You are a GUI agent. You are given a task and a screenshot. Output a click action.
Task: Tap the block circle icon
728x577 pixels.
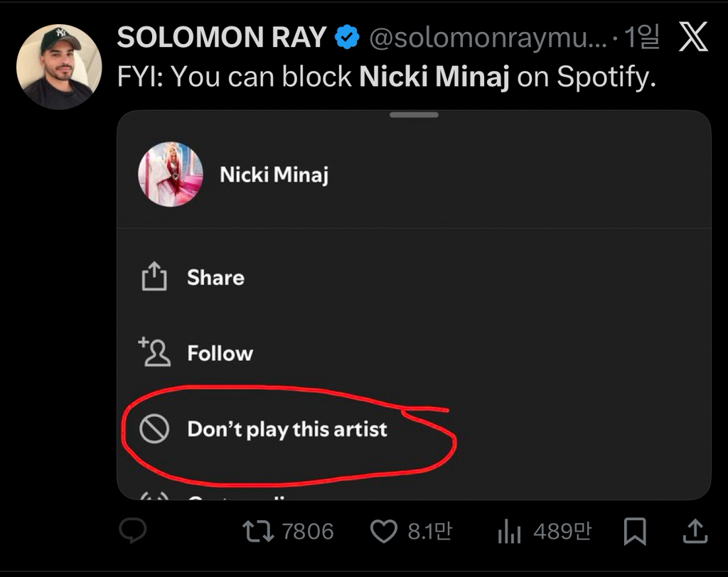click(154, 428)
